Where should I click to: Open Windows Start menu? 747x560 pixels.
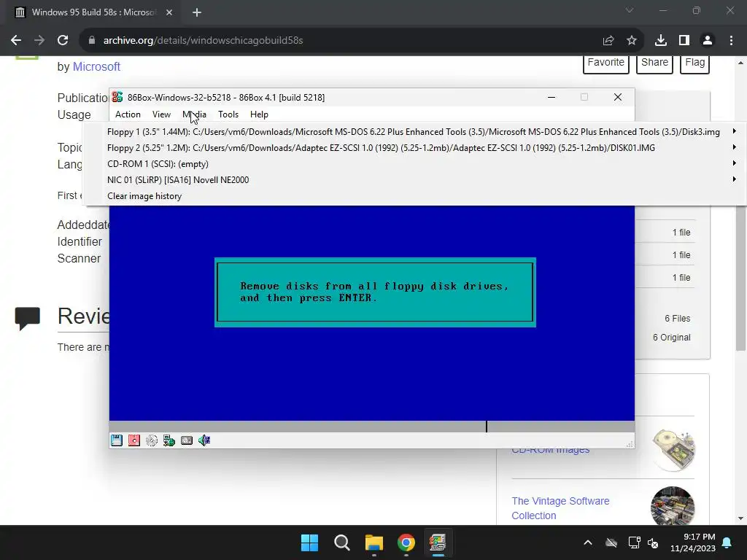[309, 542]
